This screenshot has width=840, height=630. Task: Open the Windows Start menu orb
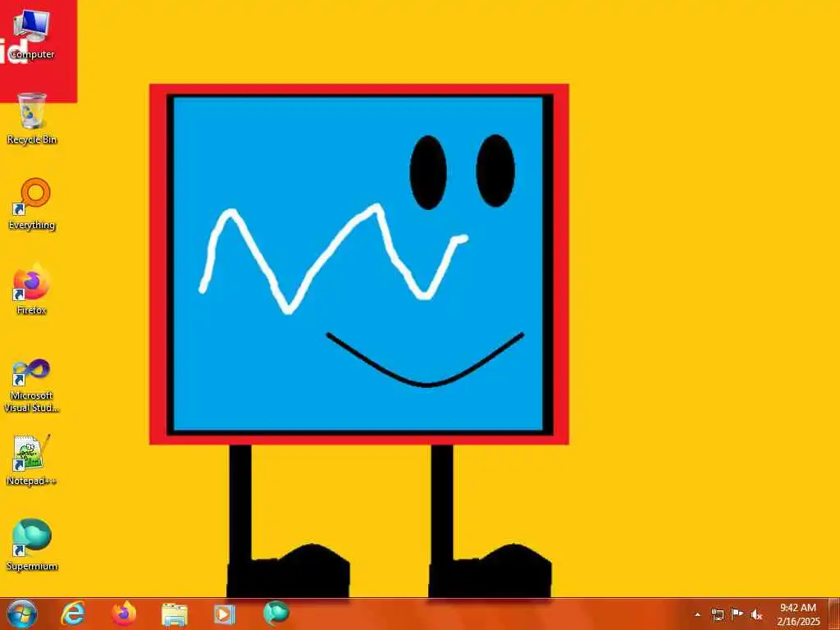point(21,614)
